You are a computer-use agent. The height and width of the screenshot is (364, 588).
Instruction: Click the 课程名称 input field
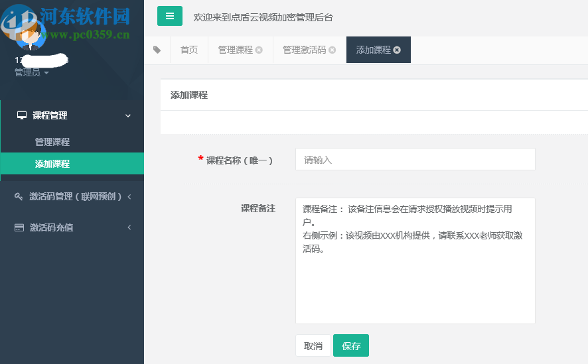(415, 159)
